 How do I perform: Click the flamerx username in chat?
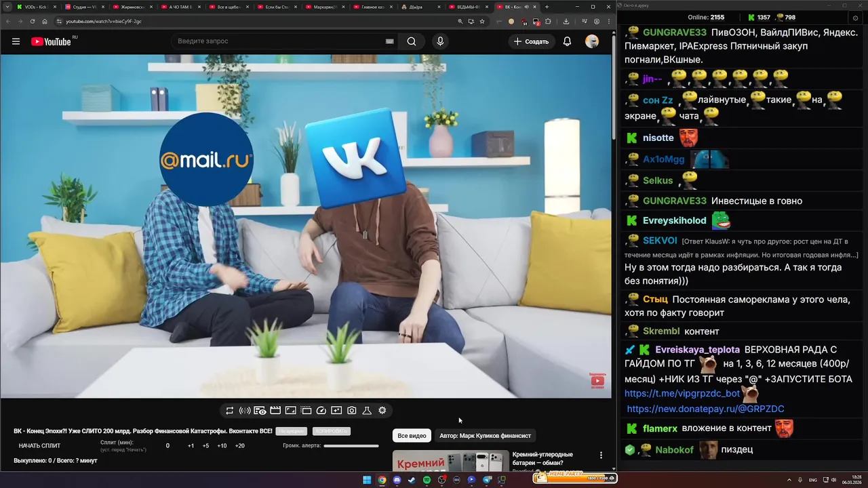tap(660, 428)
